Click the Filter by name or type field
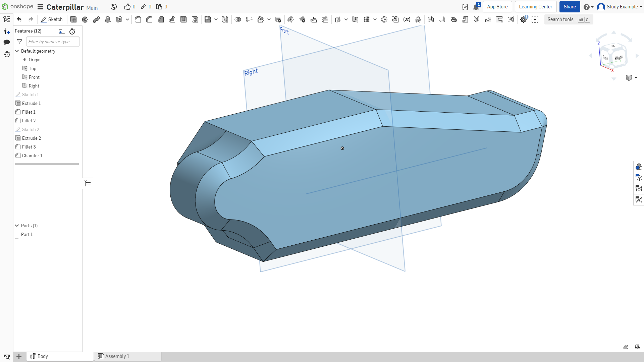644x362 pixels. pyautogui.click(x=53, y=42)
